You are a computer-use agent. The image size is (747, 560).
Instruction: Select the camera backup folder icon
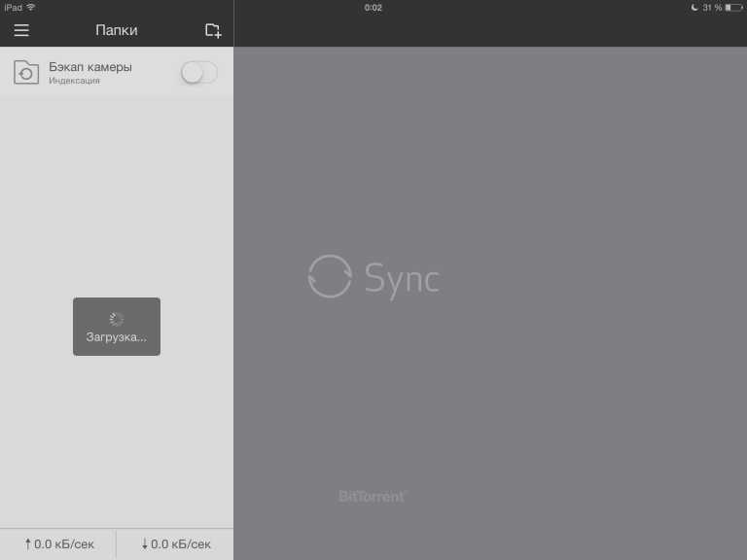click(x=26, y=72)
